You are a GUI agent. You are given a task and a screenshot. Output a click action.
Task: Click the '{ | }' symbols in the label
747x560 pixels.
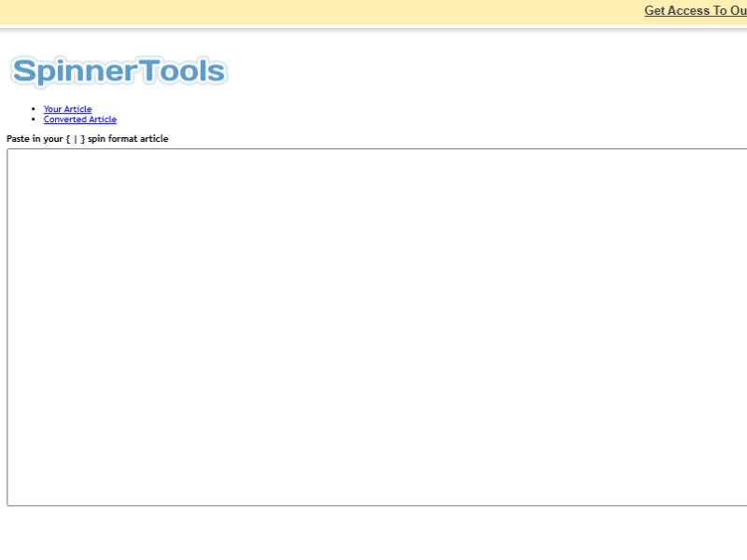click(x=75, y=139)
